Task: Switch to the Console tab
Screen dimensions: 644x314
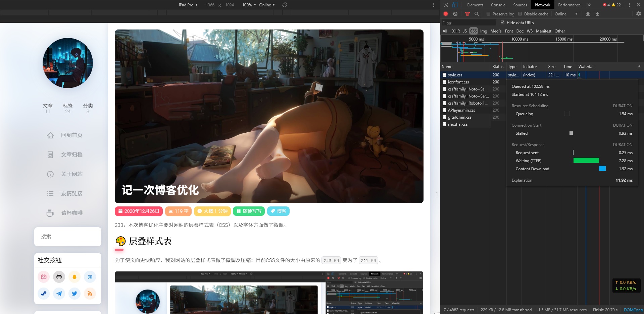Action: (x=498, y=5)
